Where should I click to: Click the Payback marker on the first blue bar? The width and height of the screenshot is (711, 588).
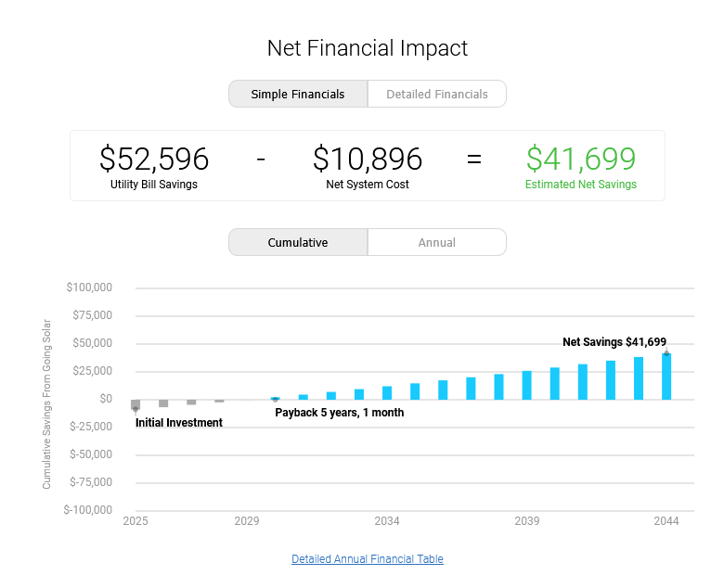click(275, 399)
